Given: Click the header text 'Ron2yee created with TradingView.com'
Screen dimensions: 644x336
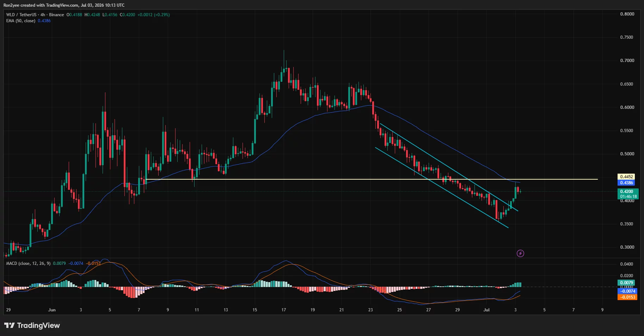Looking at the screenshot, I should tap(41, 5).
